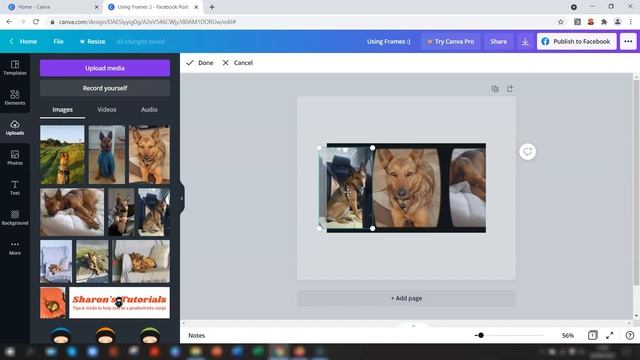
Task: Click the zoom slider handle
Action: pos(481,336)
